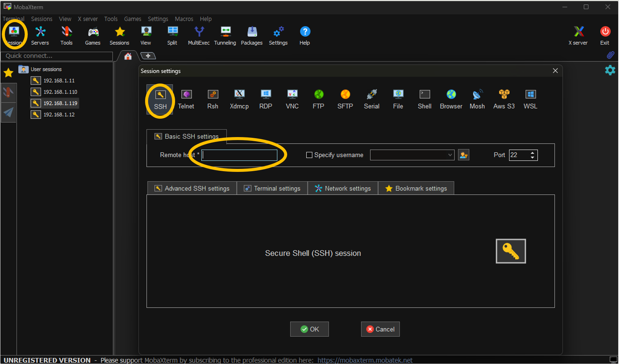Screen dimensions: 619x364
Task: Select the Rsh session type
Action: (213, 100)
